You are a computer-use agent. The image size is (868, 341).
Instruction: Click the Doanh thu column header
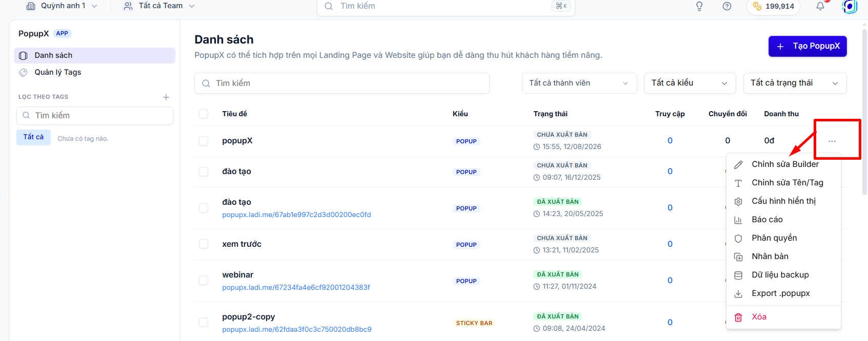click(x=781, y=114)
